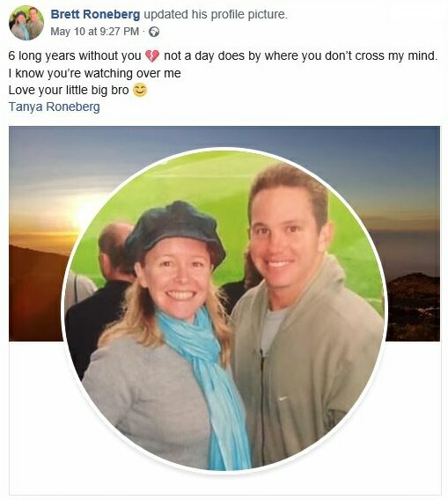Open the large circular profile picture
This screenshot has height=500, width=448.
[224, 310]
